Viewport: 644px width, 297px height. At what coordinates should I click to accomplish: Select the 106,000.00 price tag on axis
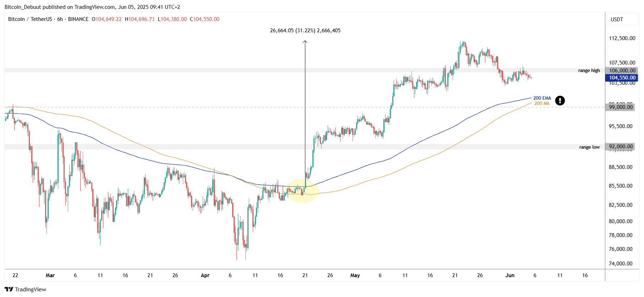click(622, 71)
